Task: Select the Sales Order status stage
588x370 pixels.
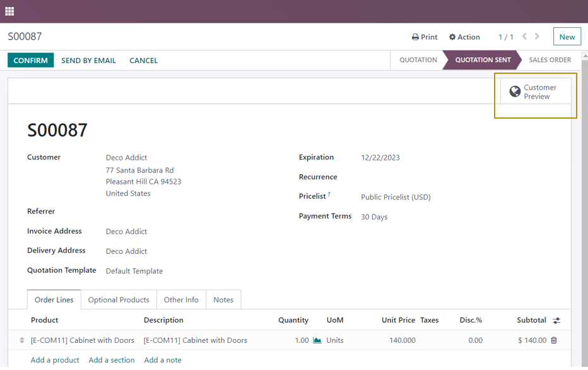Action: [x=550, y=60]
